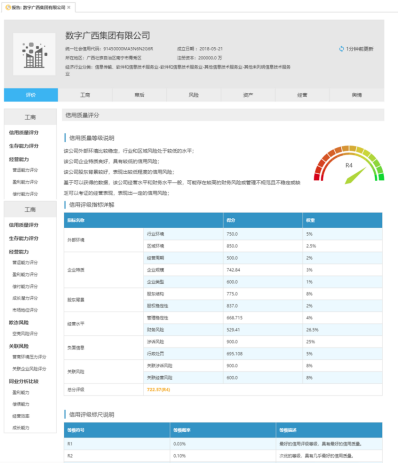Select the highlighted 评价 tab
The image size is (398, 464).
point(31,95)
